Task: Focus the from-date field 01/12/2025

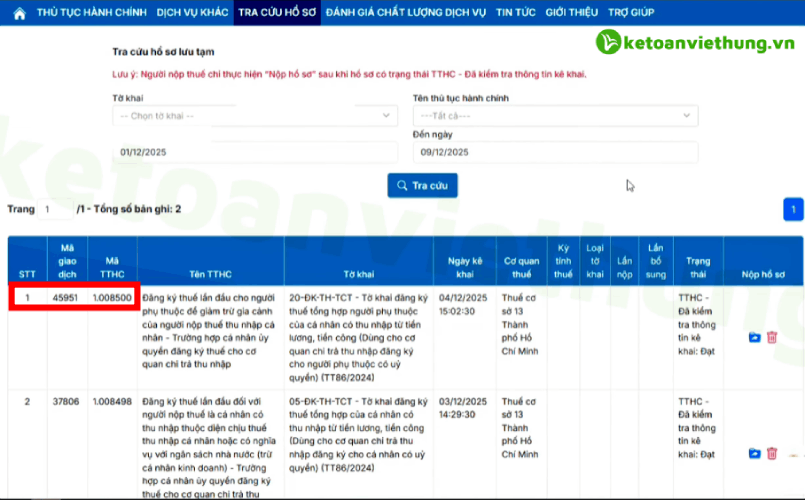Action: (x=255, y=152)
